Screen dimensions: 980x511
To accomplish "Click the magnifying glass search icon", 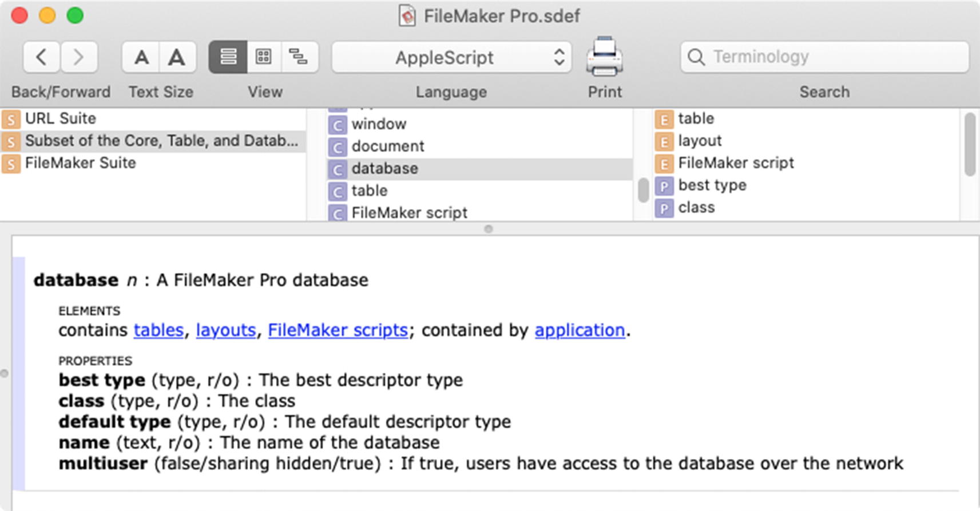I will tap(696, 57).
